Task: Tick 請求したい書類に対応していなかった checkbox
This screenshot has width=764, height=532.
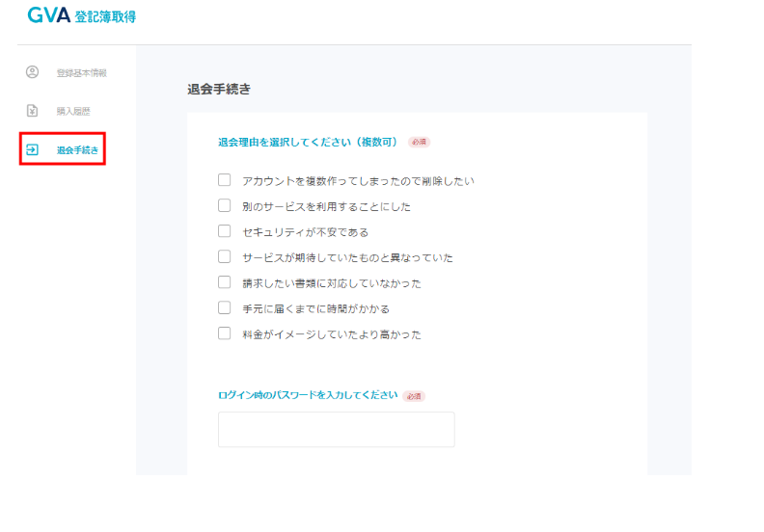Action: click(224, 282)
